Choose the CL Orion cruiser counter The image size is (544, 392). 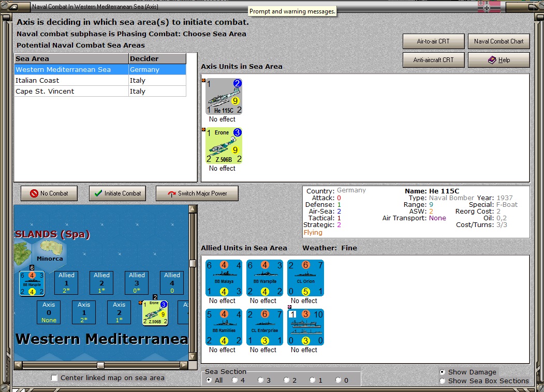[x=306, y=278]
